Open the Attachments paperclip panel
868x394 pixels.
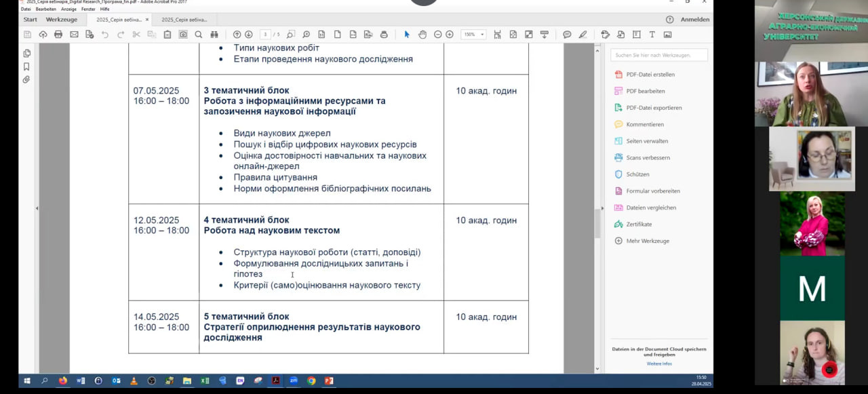click(26, 79)
